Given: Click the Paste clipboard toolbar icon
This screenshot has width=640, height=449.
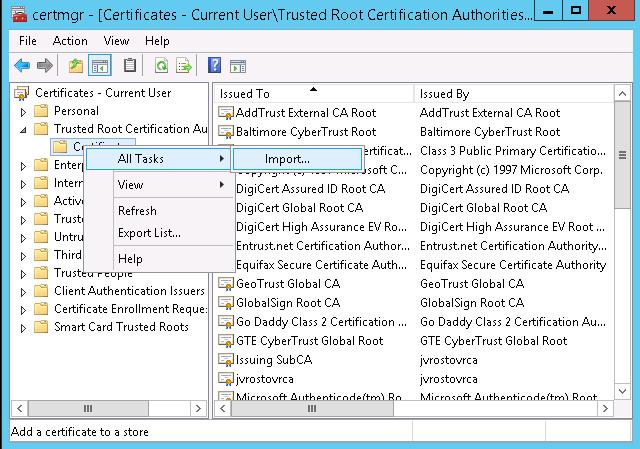Looking at the screenshot, I should point(130,65).
